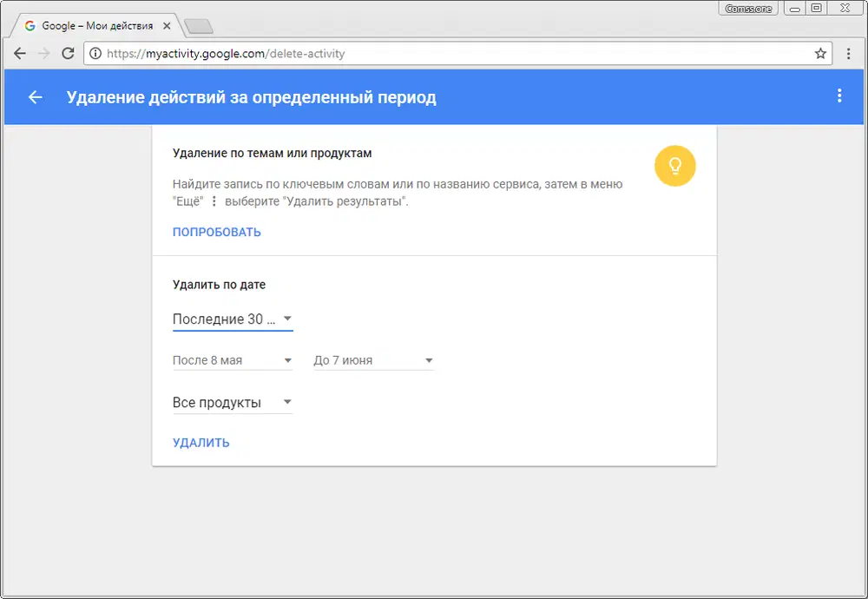Open Chrome's customize menu with the three dots

(x=848, y=53)
